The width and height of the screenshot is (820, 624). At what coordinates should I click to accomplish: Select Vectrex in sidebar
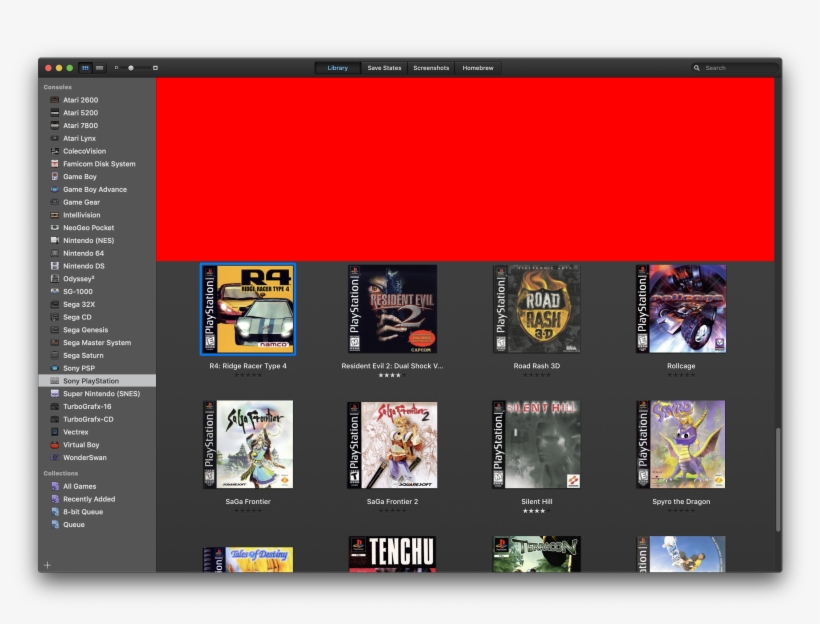tap(97, 432)
